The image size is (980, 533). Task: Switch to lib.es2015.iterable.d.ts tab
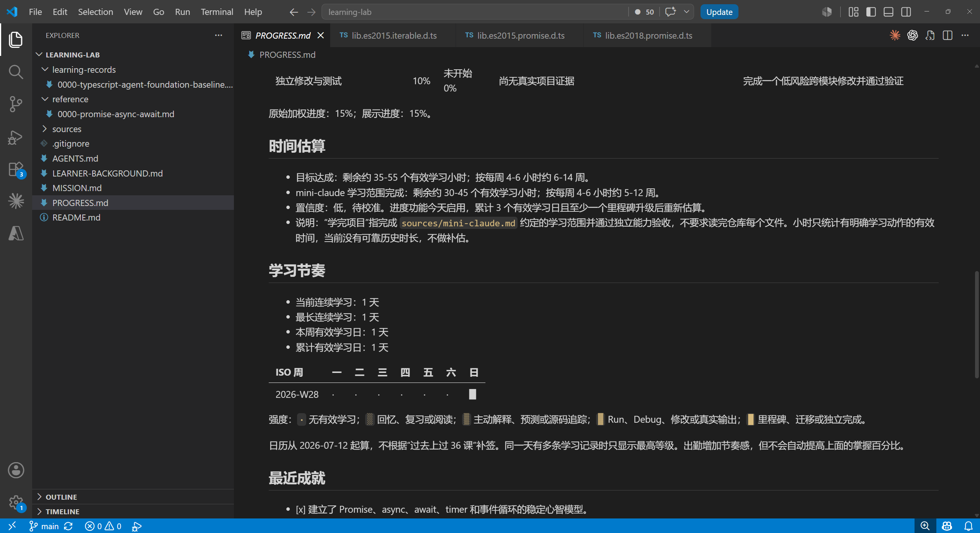393,36
